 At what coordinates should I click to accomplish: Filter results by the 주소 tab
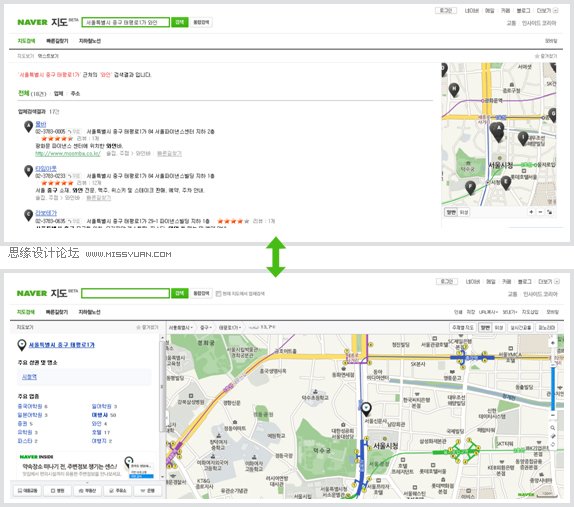[x=75, y=94]
